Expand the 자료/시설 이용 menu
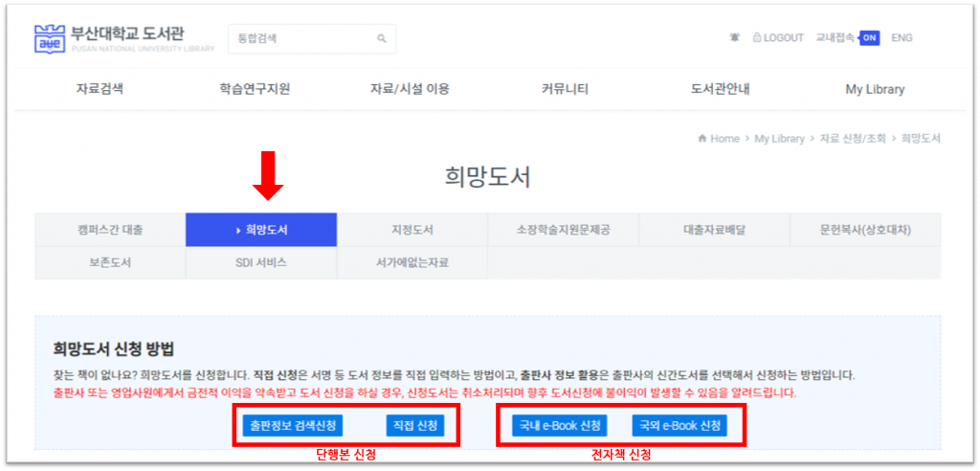This screenshot has height=471, width=980. [x=410, y=89]
